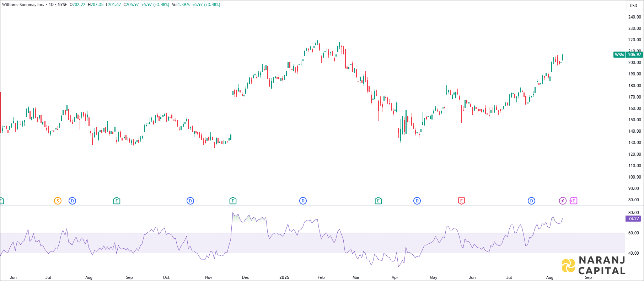Click the open value O202.22
Viewport: 644px width, 281px height.
(x=77, y=5)
